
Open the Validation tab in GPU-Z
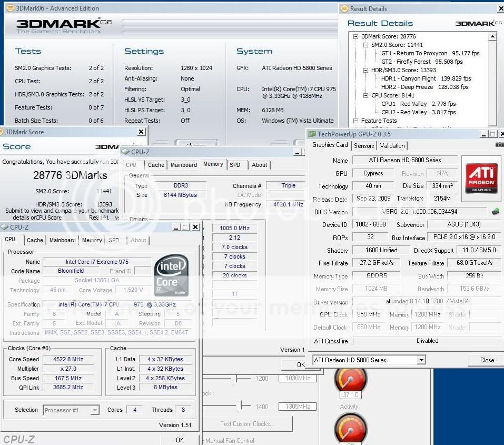tap(392, 145)
